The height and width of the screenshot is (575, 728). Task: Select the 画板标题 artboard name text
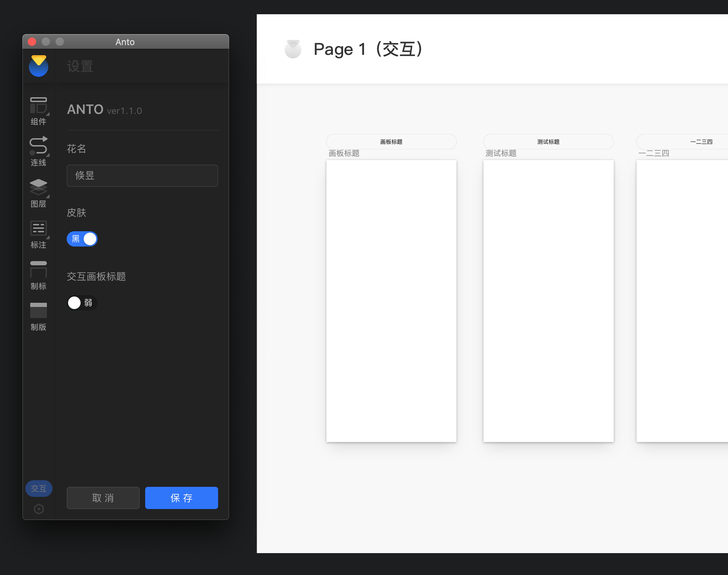point(344,153)
